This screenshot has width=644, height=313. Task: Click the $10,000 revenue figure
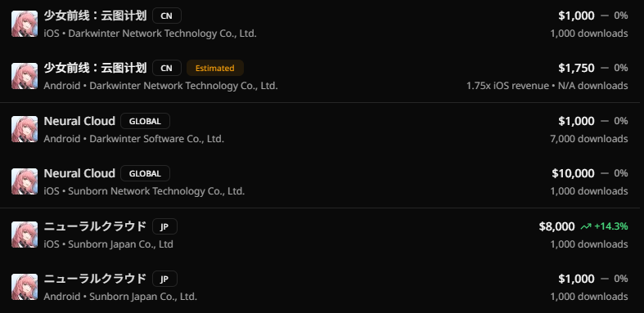point(573,173)
